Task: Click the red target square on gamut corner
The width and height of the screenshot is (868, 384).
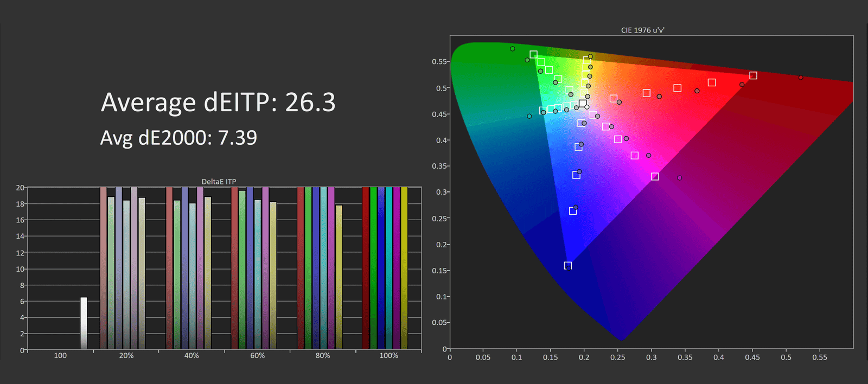Action: tap(753, 75)
